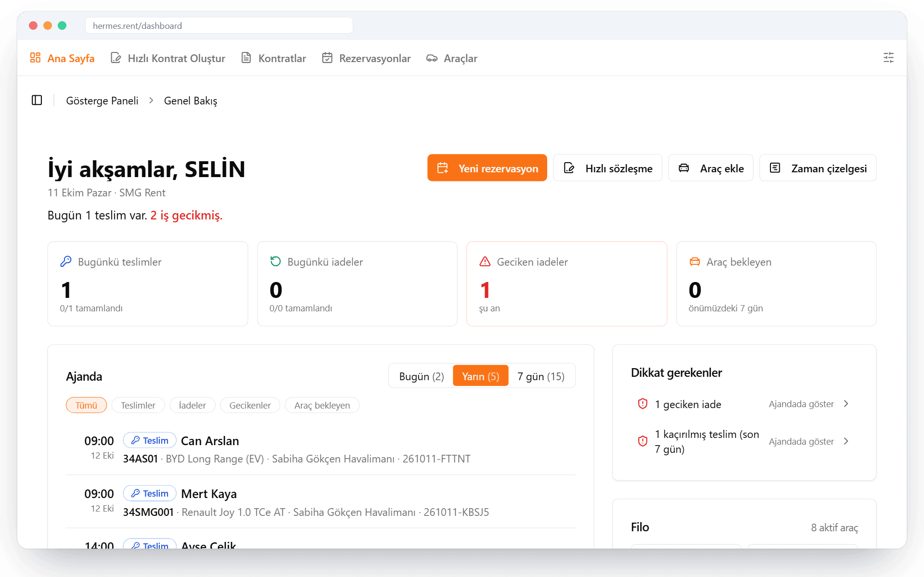Click the car icon in Araç bekleyen card

[694, 261]
